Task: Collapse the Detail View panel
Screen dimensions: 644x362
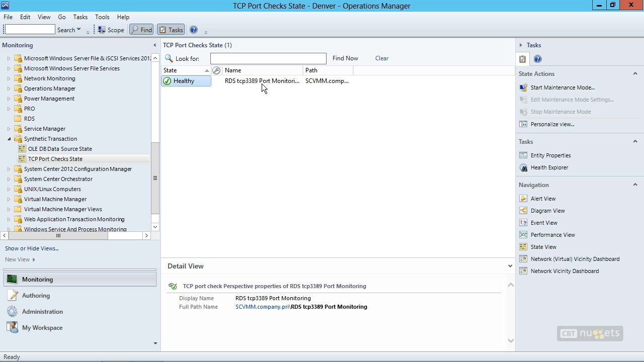Action: (x=510, y=266)
